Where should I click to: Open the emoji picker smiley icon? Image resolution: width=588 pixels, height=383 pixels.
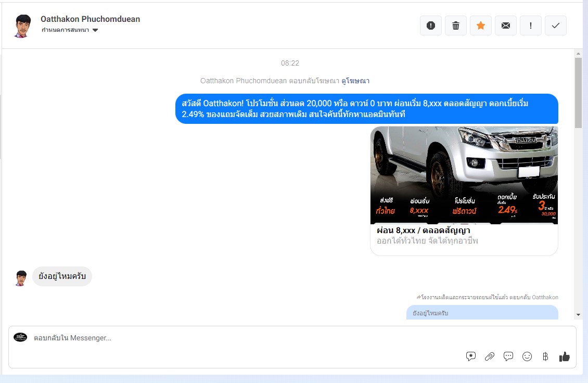click(x=527, y=356)
